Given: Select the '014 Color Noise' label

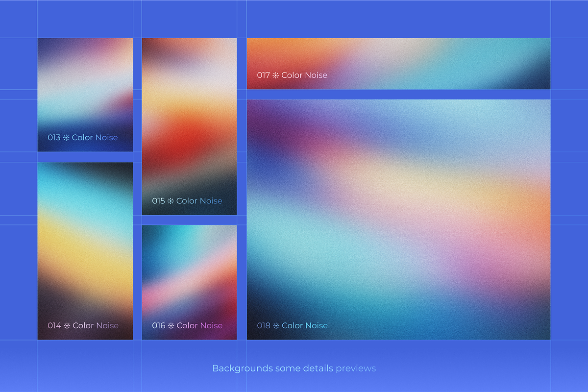Looking at the screenshot, I should tap(83, 326).
